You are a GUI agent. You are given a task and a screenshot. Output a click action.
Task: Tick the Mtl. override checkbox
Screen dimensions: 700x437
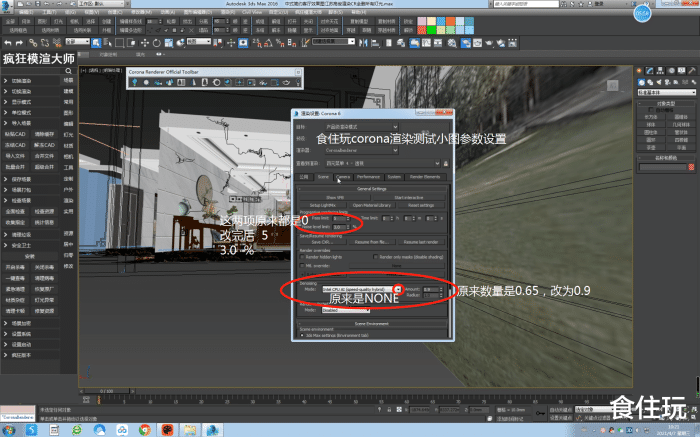302,266
